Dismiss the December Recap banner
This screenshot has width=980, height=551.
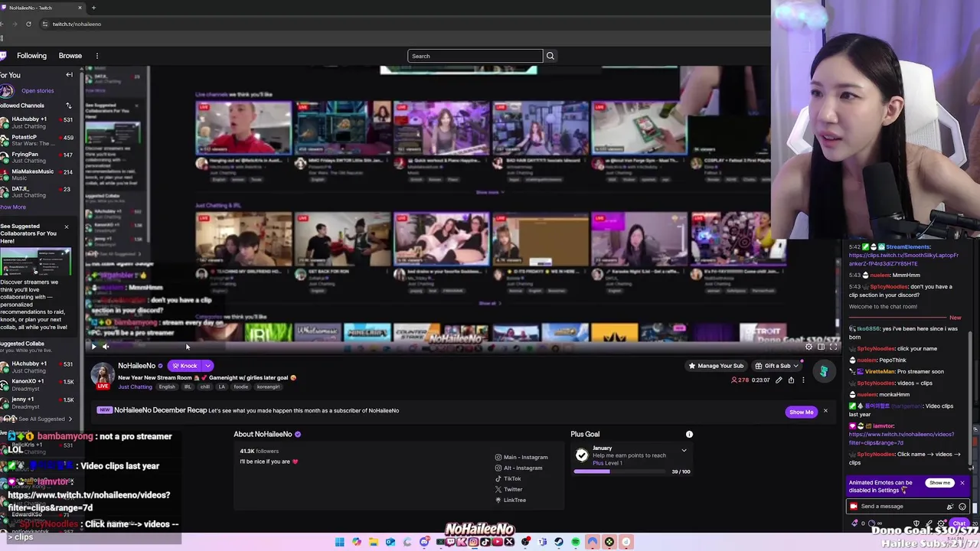(825, 412)
